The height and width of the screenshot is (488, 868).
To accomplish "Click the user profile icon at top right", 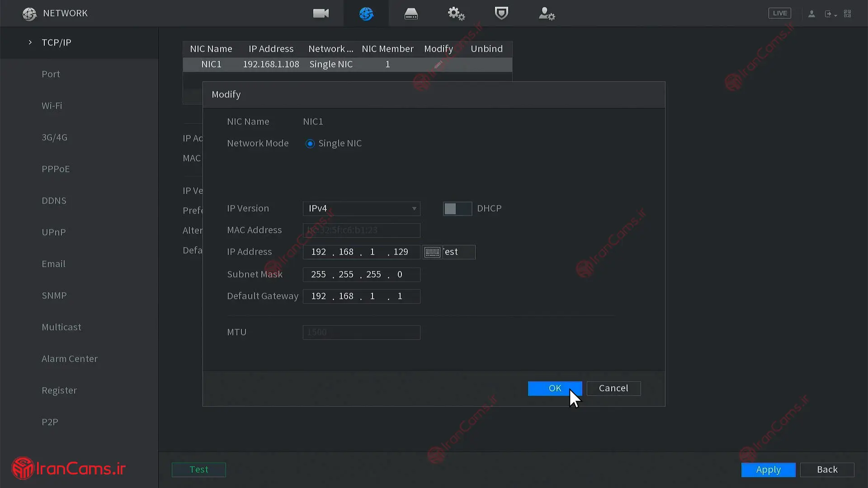I will click(811, 14).
